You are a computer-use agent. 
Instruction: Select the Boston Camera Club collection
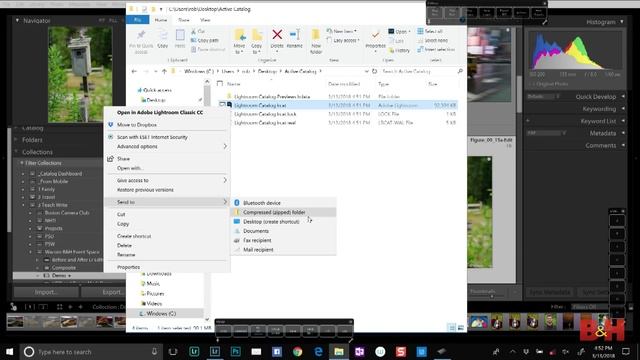click(67, 213)
